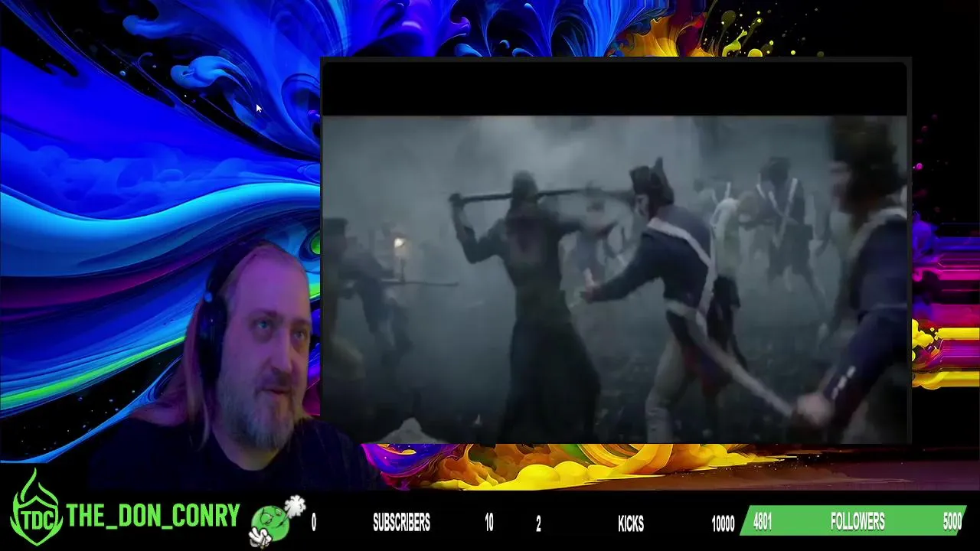The image size is (980, 551).
Task: Click the FOLLOWERS progress bar
Action: [854, 521]
